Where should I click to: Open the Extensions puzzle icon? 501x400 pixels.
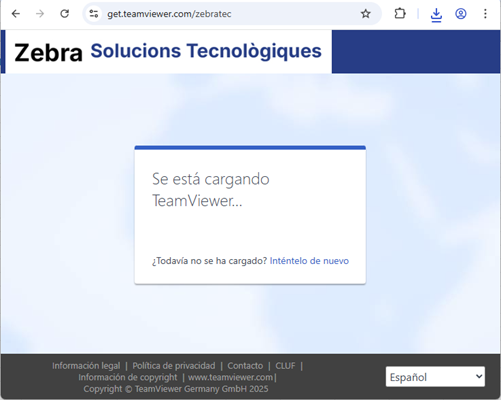click(x=400, y=14)
